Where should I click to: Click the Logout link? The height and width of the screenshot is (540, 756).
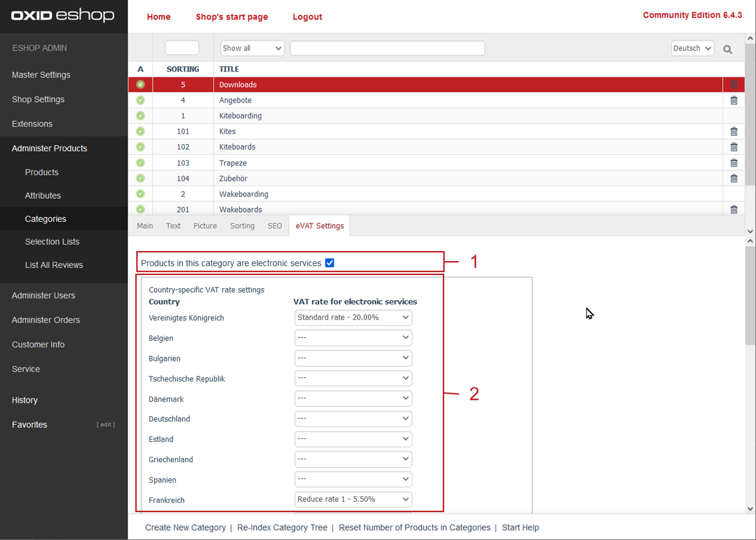[307, 17]
